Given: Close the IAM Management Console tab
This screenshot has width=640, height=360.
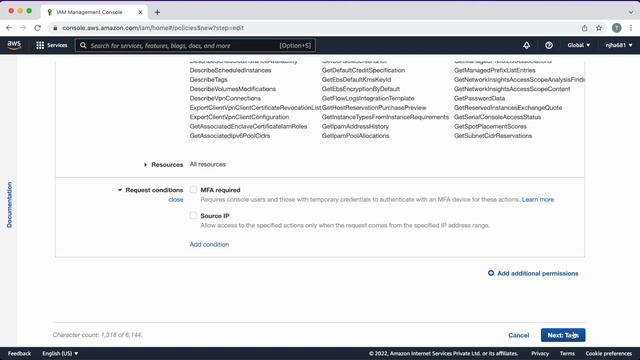Looking at the screenshot, I should 140,12.
